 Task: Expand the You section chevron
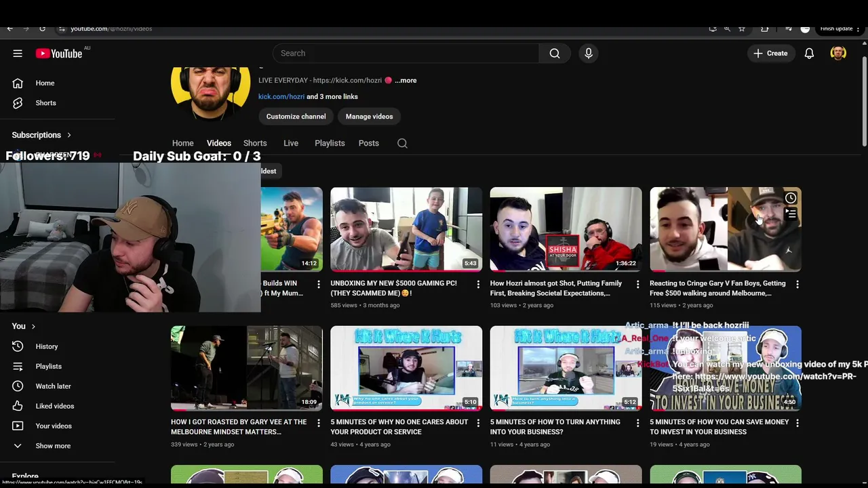(x=33, y=326)
